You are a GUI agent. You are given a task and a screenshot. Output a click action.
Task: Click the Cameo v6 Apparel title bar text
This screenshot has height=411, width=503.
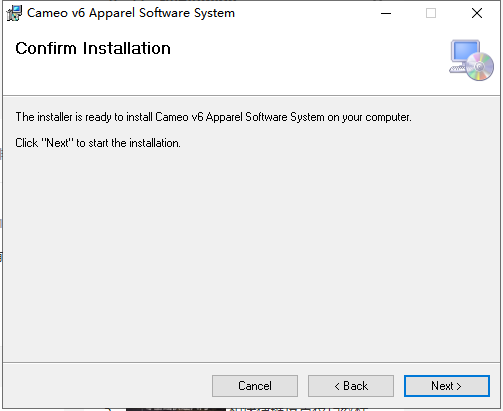pyautogui.click(x=131, y=13)
